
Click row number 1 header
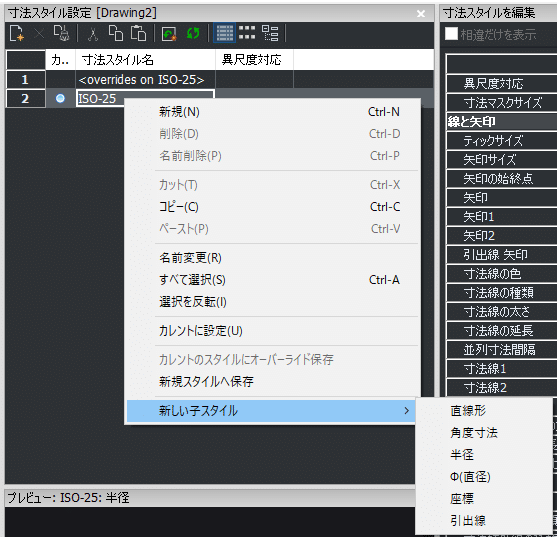(26, 79)
